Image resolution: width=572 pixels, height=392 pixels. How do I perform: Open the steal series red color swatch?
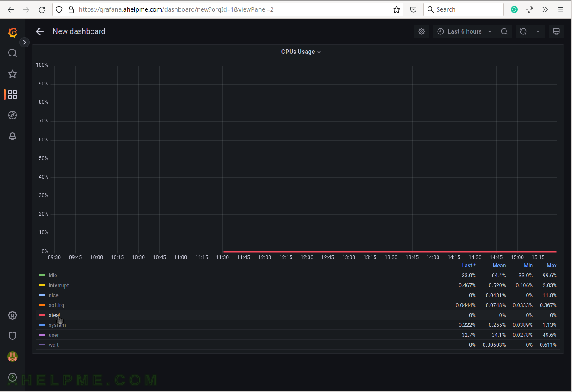[x=42, y=315]
